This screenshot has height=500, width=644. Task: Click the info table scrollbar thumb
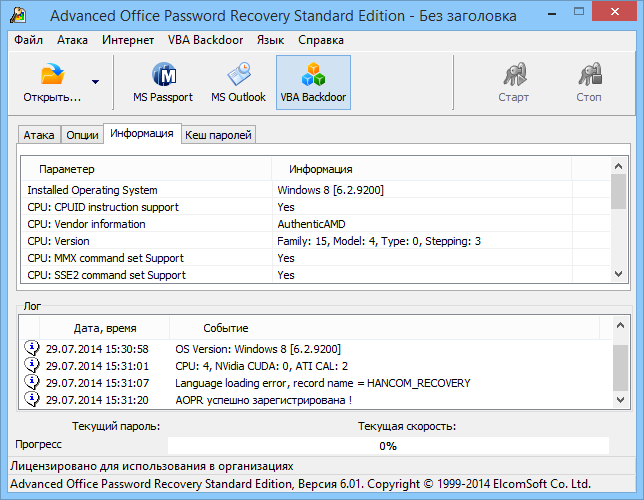pos(619,191)
